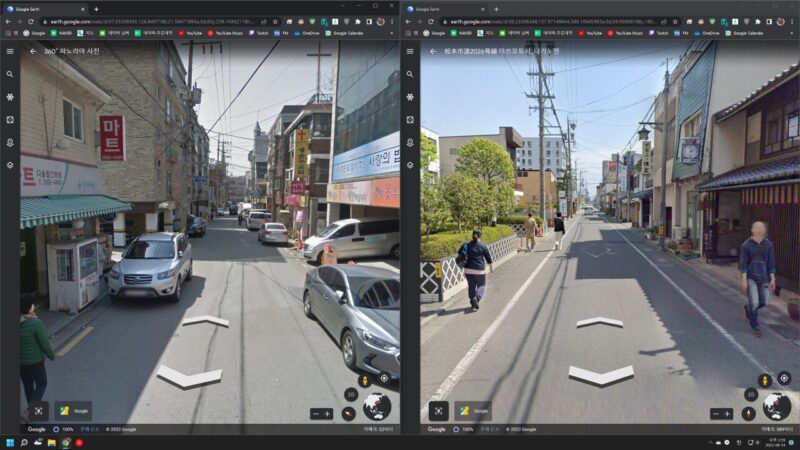
Task: Open Map Style layers icon in left sidebar
Action: coord(10,165)
